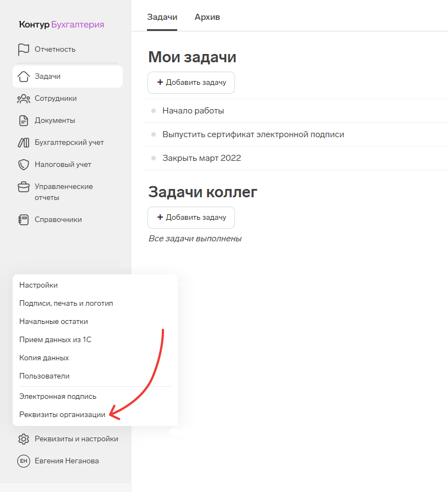Click the ЕН user avatar icon
448x492 pixels.
coord(23,461)
